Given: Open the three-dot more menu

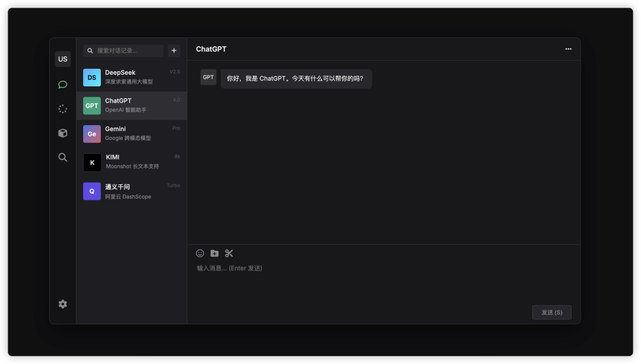Looking at the screenshot, I should pyautogui.click(x=568, y=49).
